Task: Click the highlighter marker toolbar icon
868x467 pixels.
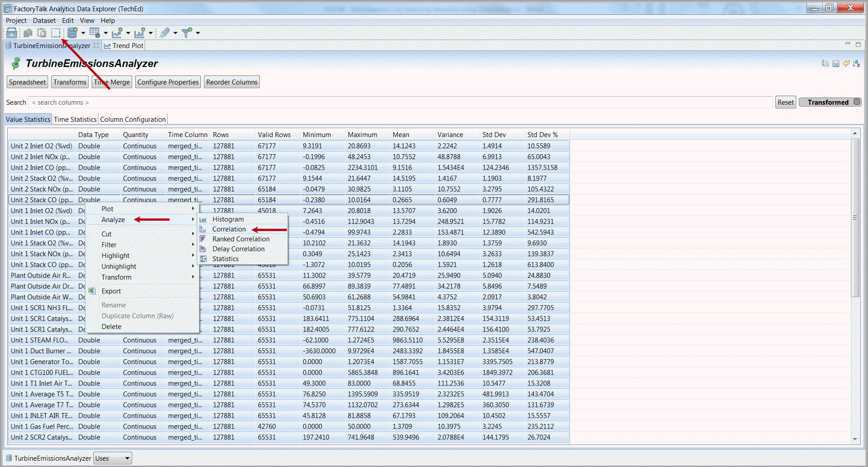Action: (165, 33)
